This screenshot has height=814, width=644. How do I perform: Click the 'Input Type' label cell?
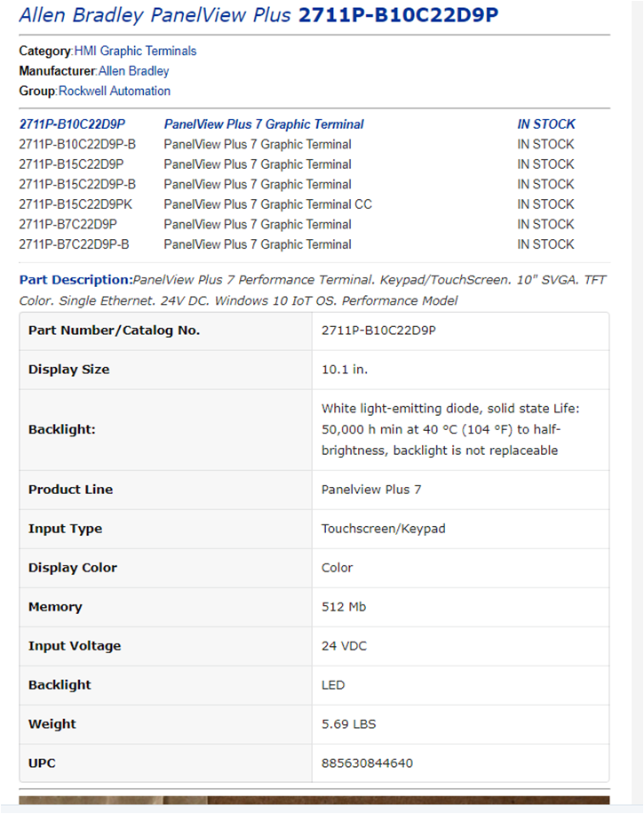[x=166, y=529]
